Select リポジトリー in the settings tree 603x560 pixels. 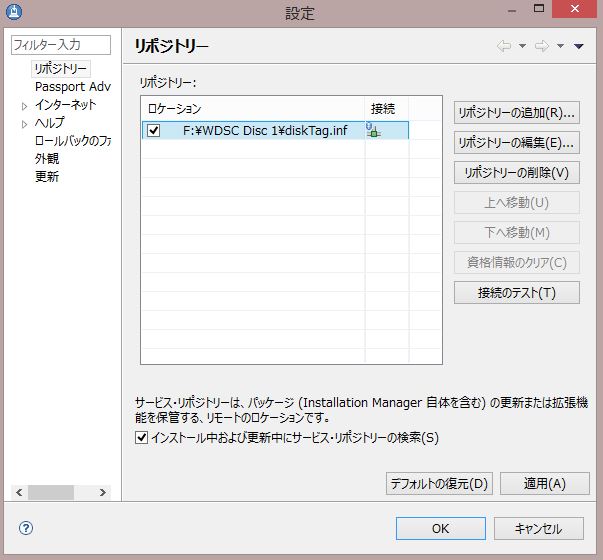[61, 69]
